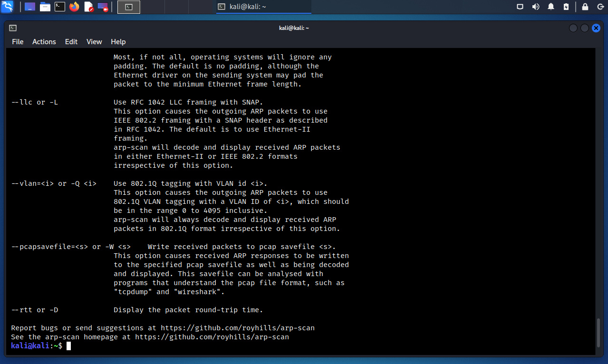
Task: Click the log out icon
Action: (599, 7)
